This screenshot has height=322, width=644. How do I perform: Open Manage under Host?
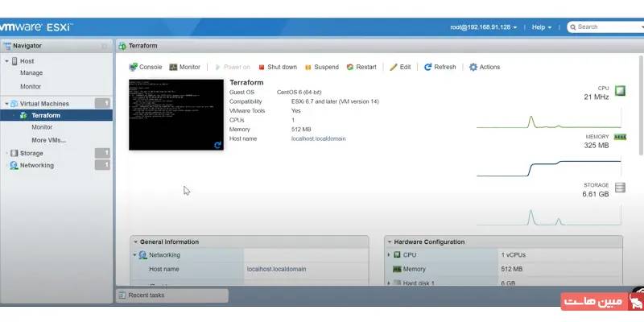pyautogui.click(x=31, y=72)
